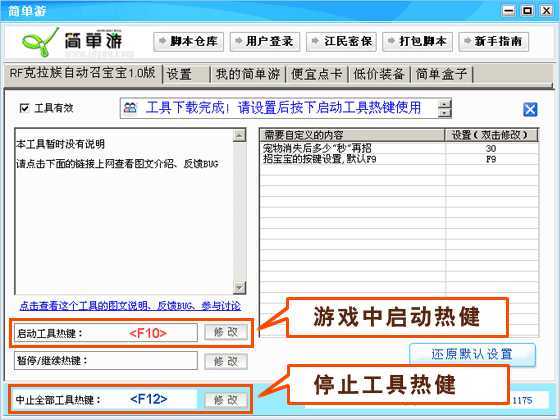Open the 新手指南 beginner guide

click(x=494, y=41)
